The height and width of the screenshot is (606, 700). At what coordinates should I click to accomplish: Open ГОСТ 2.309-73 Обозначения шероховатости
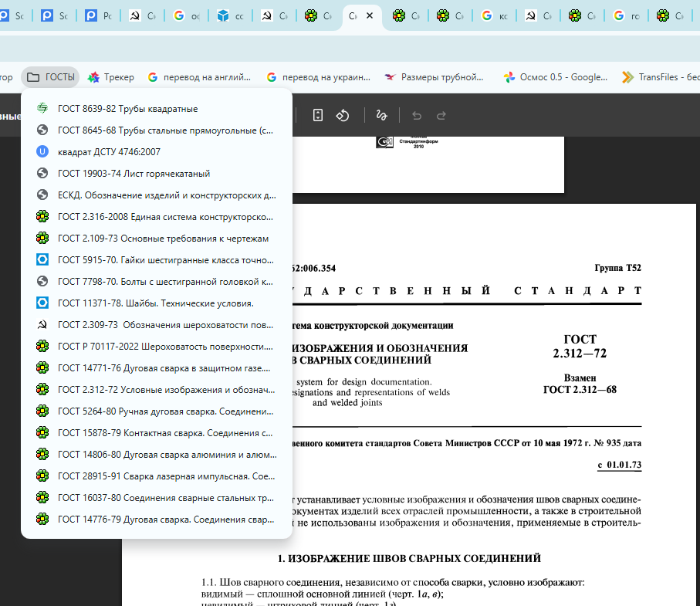tap(157, 325)
